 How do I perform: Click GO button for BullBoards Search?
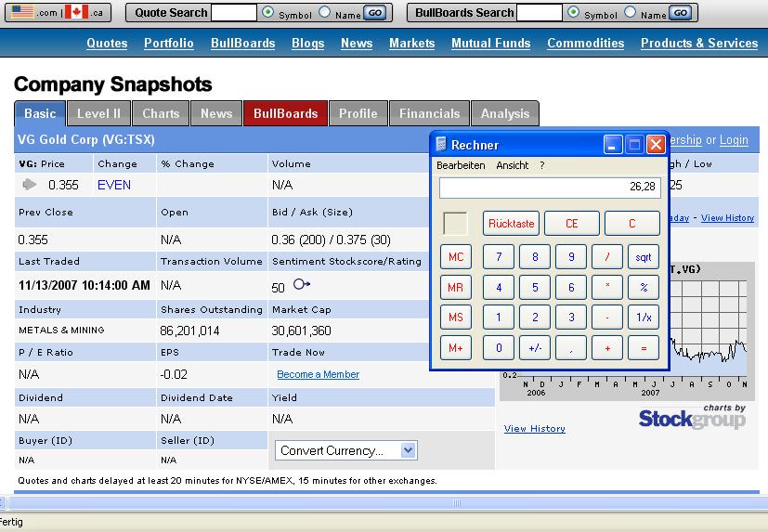681,13
